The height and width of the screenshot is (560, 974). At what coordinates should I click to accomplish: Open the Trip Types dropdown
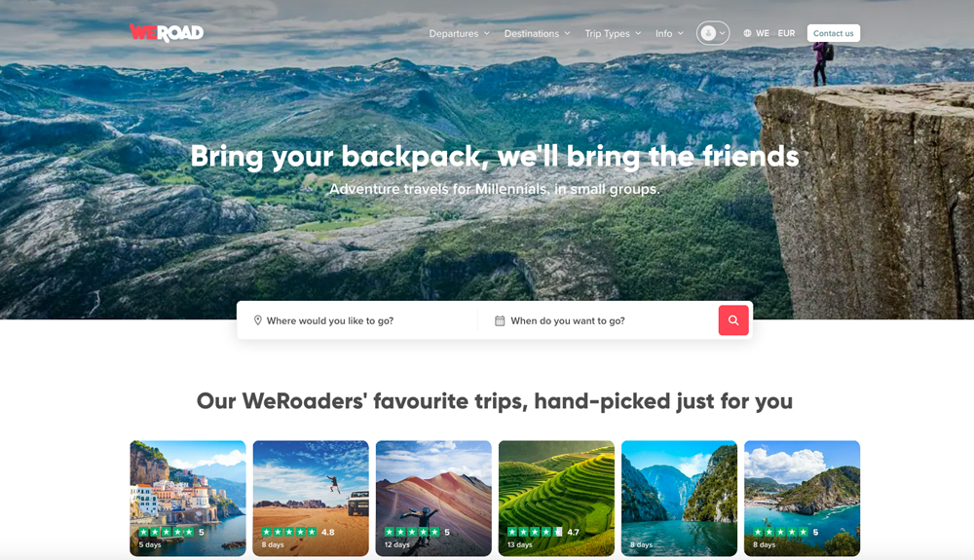click(613, 33)
